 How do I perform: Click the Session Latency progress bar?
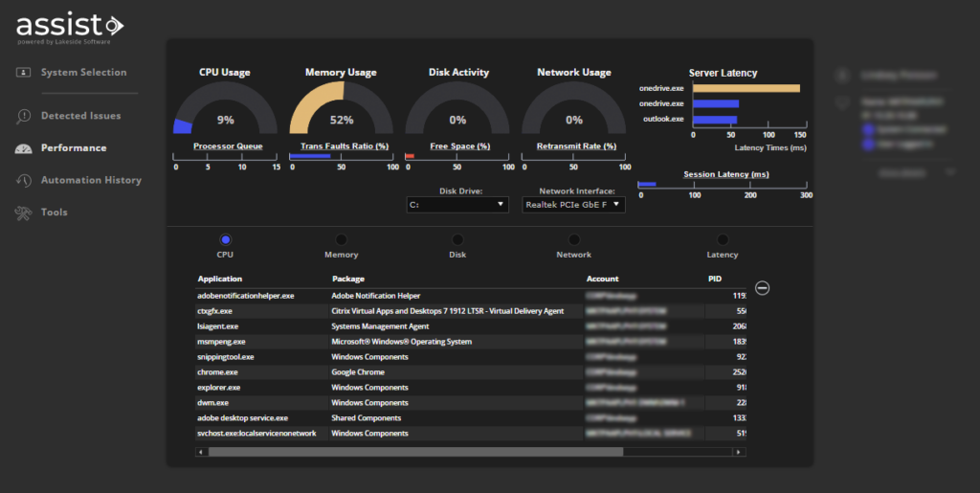tap(647, 185)
